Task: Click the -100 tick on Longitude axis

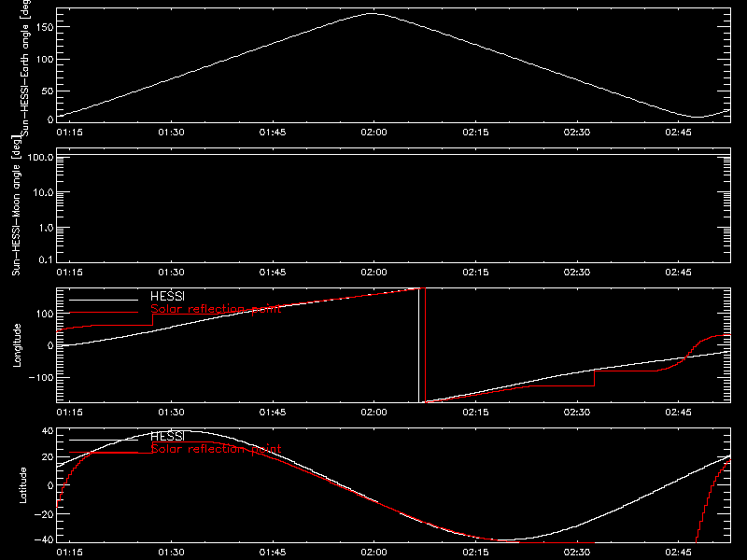Action: [41, 377]
